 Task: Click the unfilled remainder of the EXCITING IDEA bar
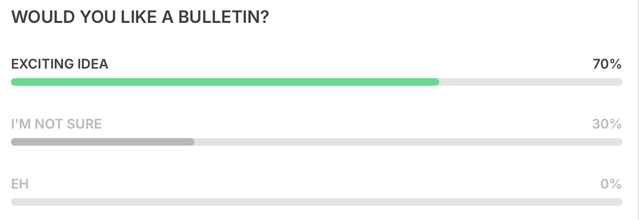[x=531, y=82]
